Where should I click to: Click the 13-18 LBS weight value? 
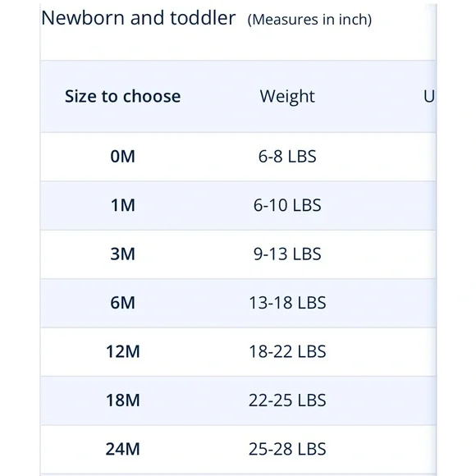pos(287,303)
